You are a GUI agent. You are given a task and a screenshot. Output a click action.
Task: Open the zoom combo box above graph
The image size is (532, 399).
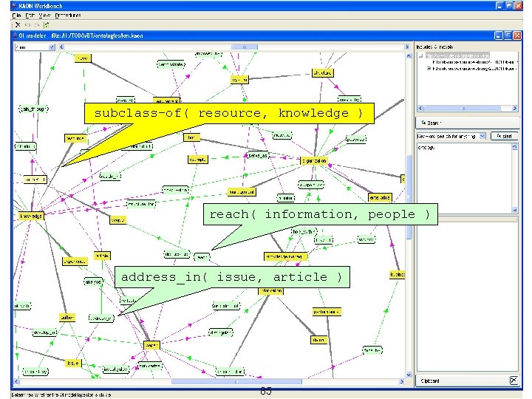(x=35, y=47)
